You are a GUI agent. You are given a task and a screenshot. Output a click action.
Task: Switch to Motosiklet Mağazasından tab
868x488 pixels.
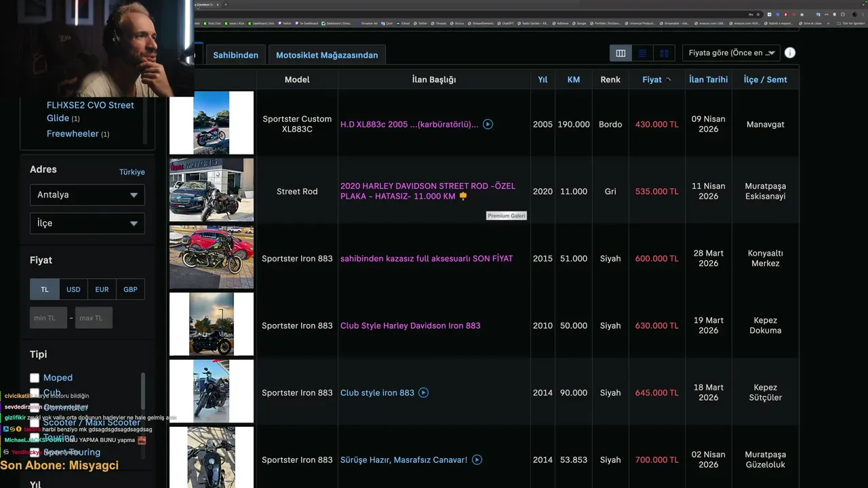point(327,55)
